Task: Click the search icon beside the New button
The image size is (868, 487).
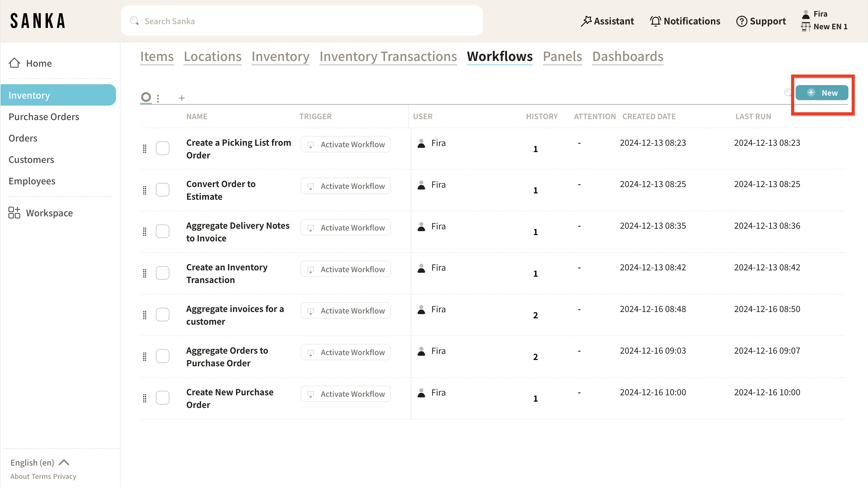Action: [x=788, y=92]
